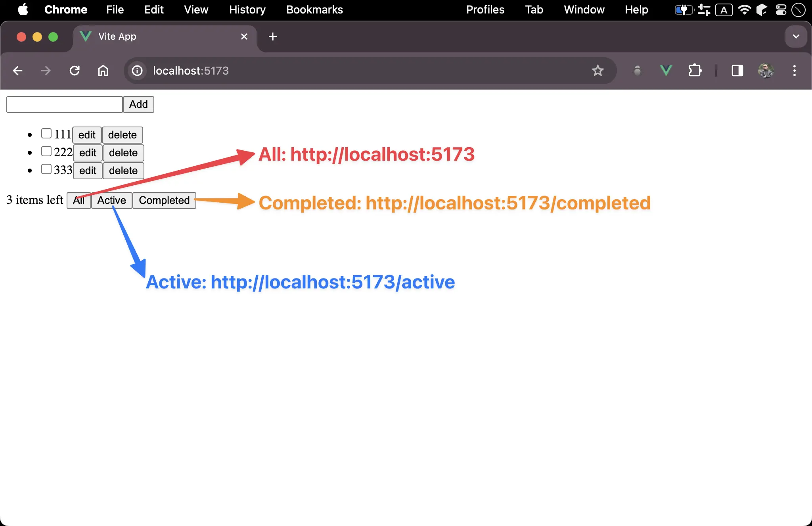Check the 222 todo checkbox
The width and height of the screenshot is (812, 526).
(x=46, y=151)
